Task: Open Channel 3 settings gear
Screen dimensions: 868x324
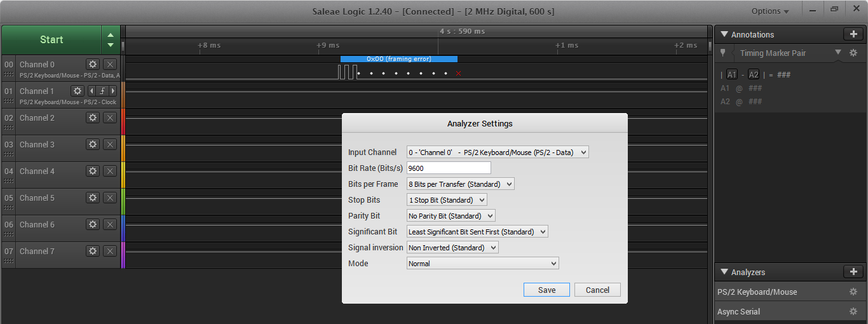Action: pos(93,144)
